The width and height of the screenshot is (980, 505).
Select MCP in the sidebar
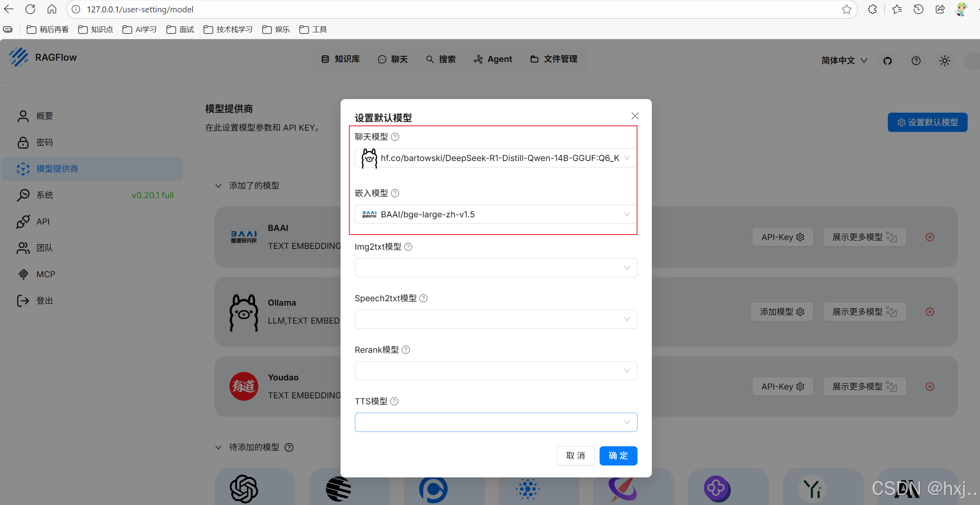pos(93,274)
